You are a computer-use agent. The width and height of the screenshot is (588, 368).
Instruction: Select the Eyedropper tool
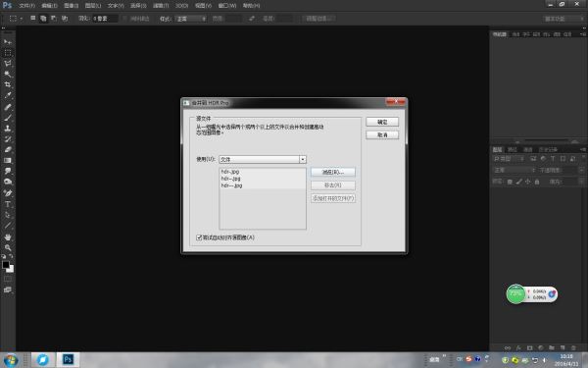pyautogui.click(x=8, y=96)
